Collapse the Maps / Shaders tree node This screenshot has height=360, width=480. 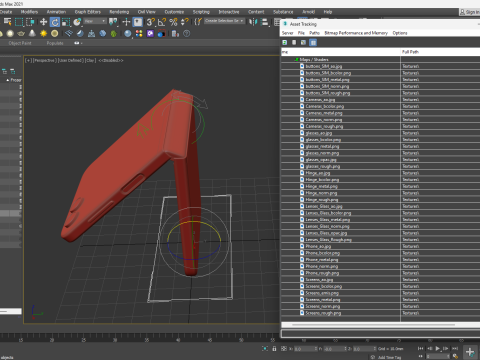(296, 60)
